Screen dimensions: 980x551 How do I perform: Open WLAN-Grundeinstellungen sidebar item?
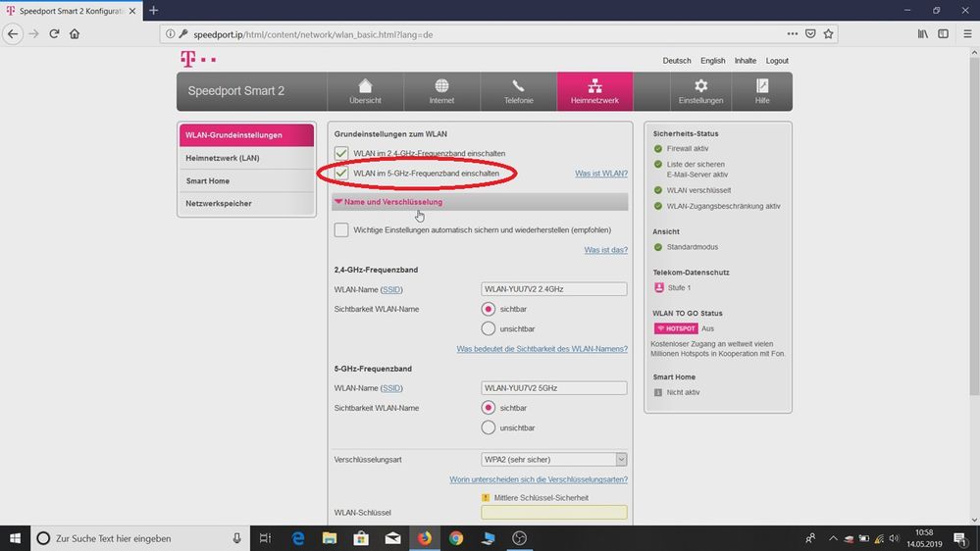[x=246, y=135]
